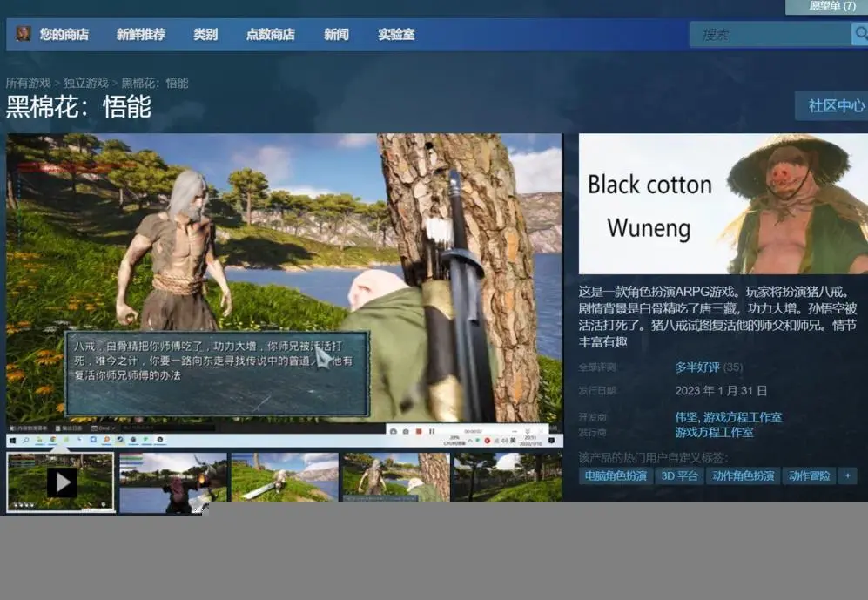
Task: Open the 实验室 menu item
Action: (396, 34)
